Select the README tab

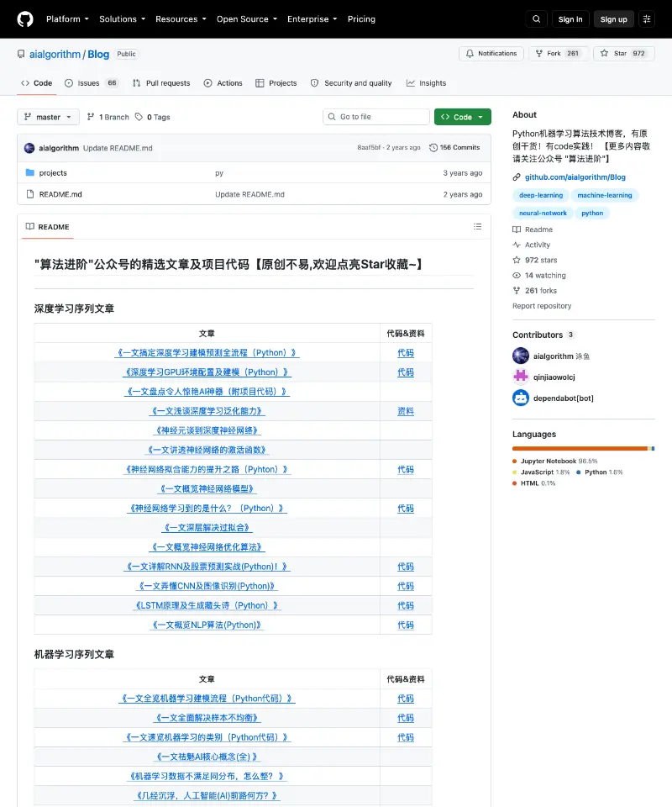pos(48,227)
